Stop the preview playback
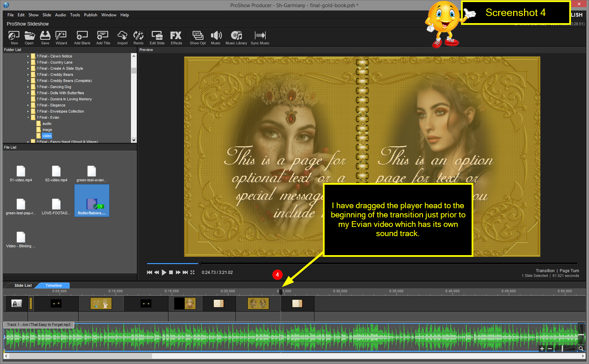The height and width of the screenshot is (364, 589). (171, 272)
